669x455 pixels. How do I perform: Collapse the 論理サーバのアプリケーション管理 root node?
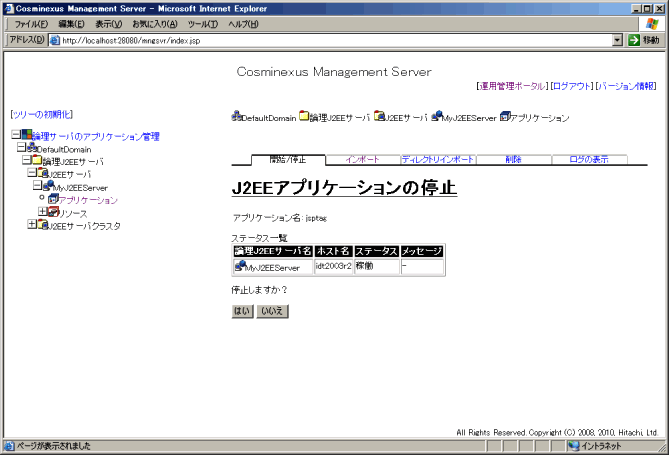pos(16,135)
